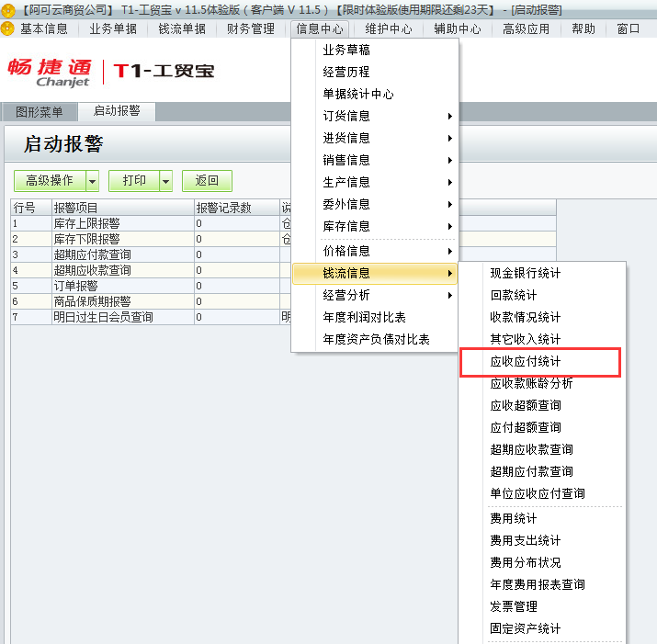
Task: Open 单据统计中心 menu entry
Action: [375, 94]
